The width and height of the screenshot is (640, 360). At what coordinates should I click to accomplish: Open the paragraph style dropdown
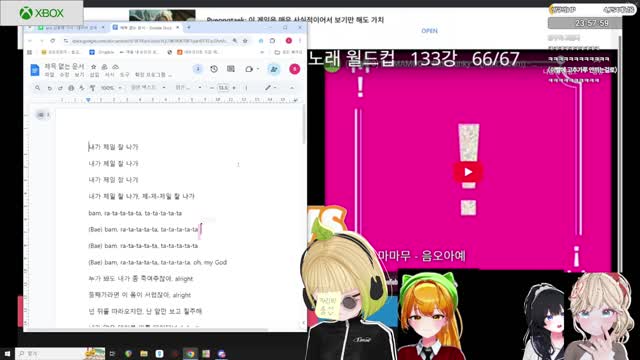click(x=148, y=87)
